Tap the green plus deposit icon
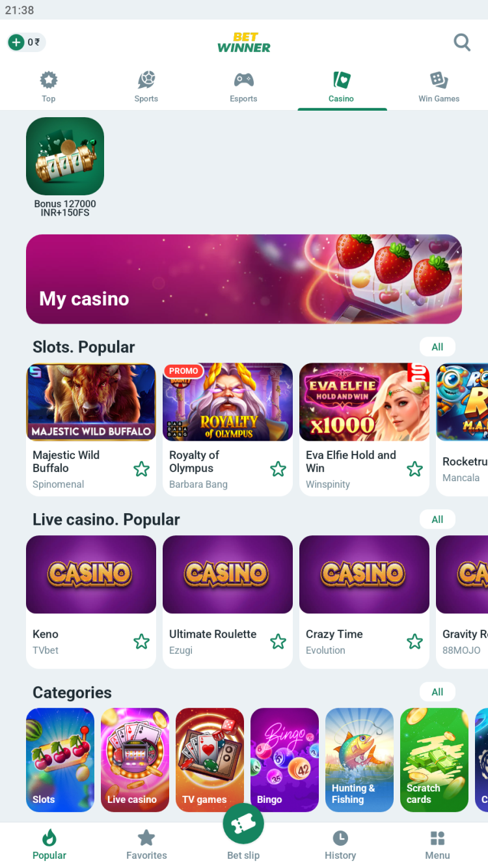Image resolution: width=488 pixels, height=868 pixels. pyautogui.click(x=16, y=43)
